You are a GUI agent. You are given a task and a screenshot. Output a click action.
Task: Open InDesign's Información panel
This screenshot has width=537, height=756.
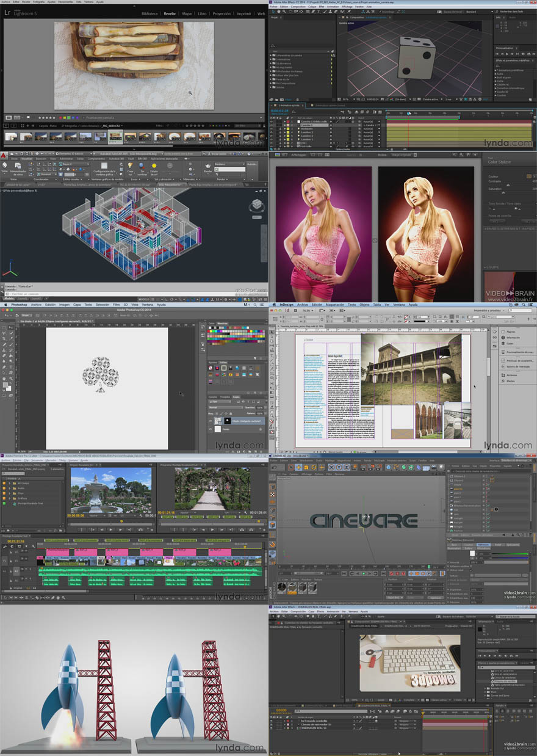510,337
